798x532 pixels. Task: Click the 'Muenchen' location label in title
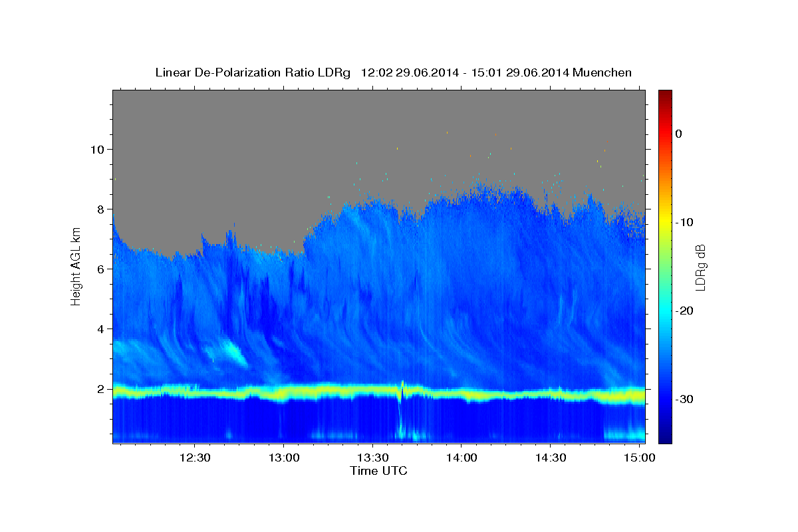click(602, 72)
